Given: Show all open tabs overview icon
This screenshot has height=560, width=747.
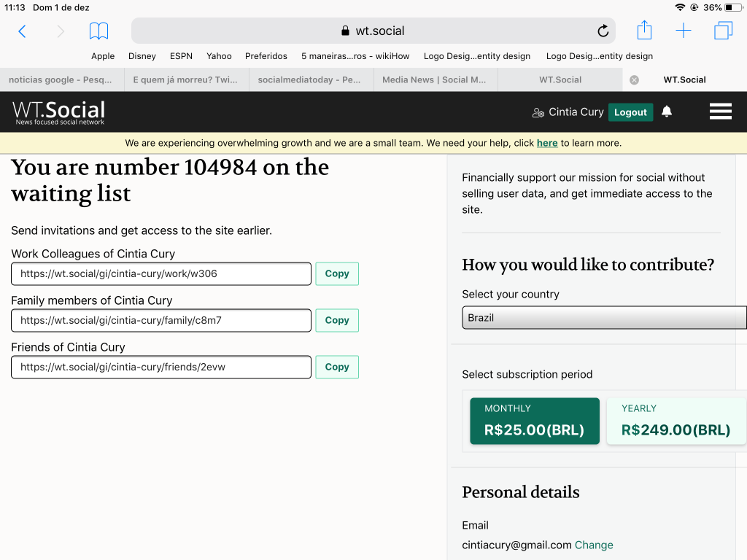Looking at the screenshot, I should [723, 31].
